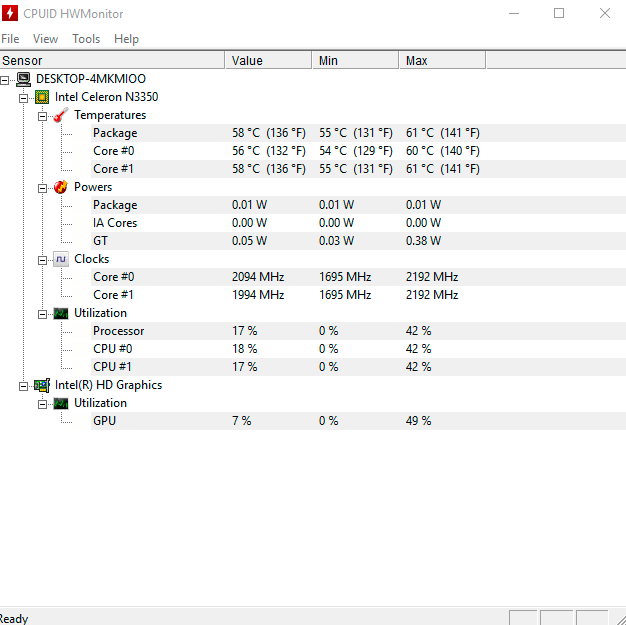The image size is (626, 625).
Task: Click the Powers flame icon
Action: [61, 187]
